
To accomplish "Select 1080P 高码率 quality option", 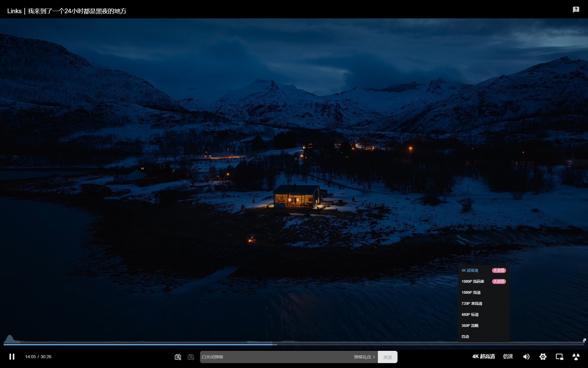I will point(473,282).
